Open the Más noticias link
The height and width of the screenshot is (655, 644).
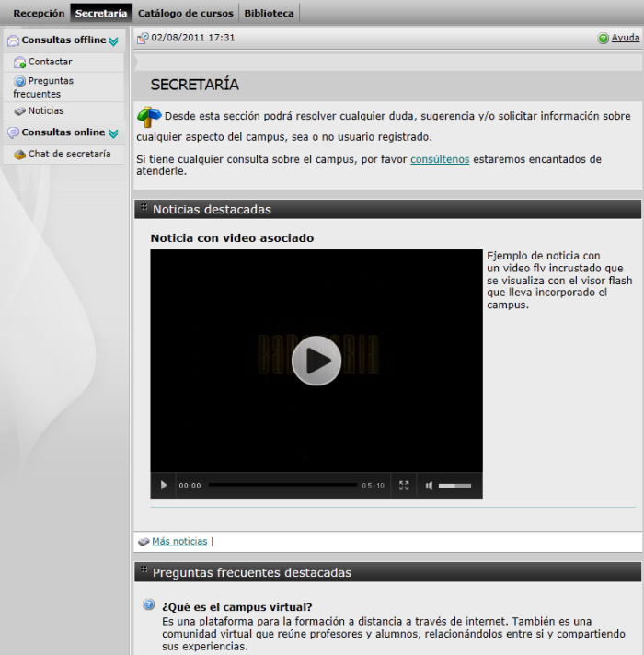tap(179, 541)
